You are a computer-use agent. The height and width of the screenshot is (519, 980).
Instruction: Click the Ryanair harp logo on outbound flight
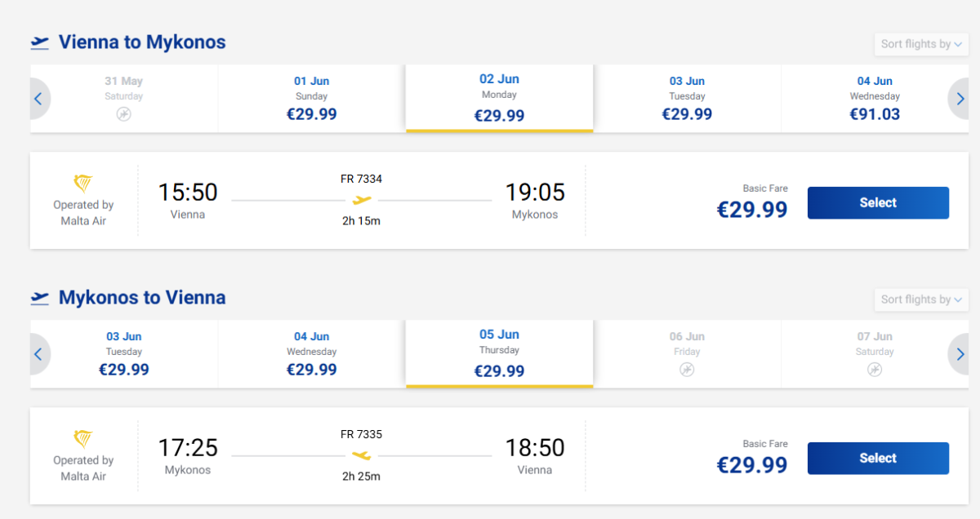(83, 184)
